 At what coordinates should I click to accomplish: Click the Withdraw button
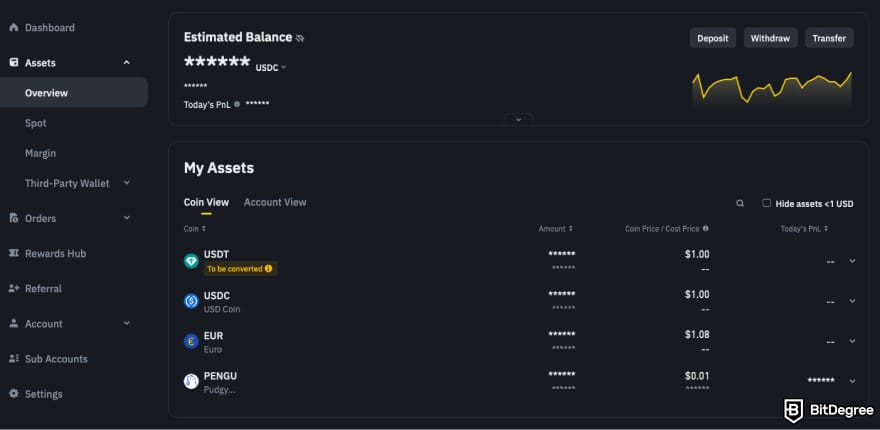click(771, 38)
